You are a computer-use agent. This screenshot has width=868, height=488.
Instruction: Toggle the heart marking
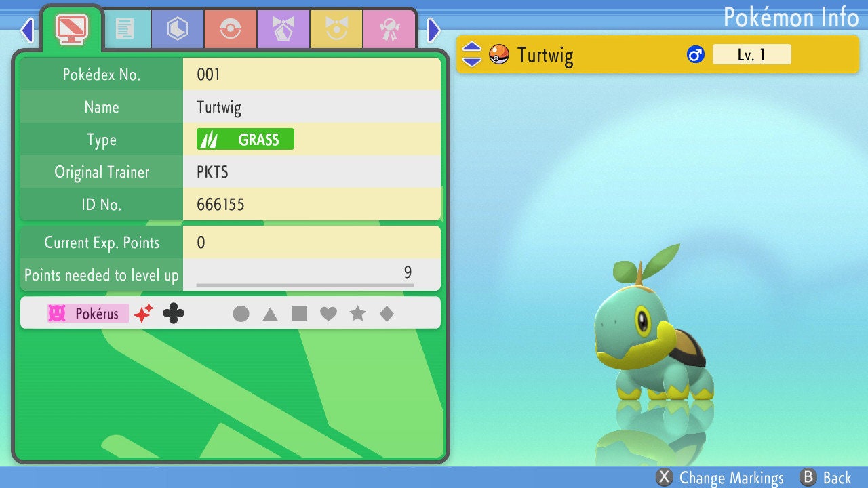[x=328, y=314]
